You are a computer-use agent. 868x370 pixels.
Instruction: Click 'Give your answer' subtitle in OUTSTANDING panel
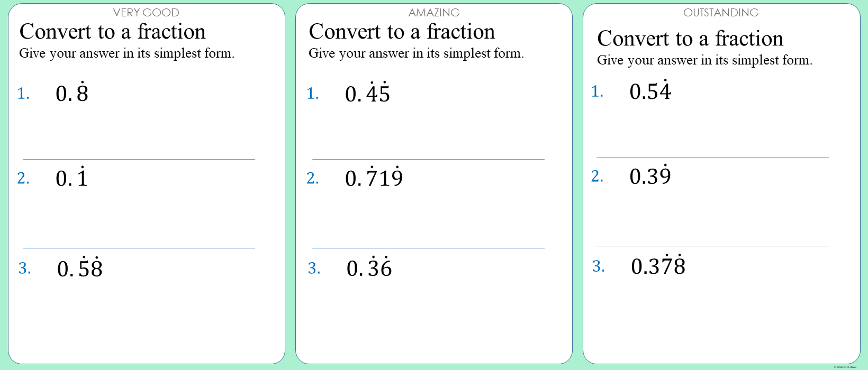point(704,60)
